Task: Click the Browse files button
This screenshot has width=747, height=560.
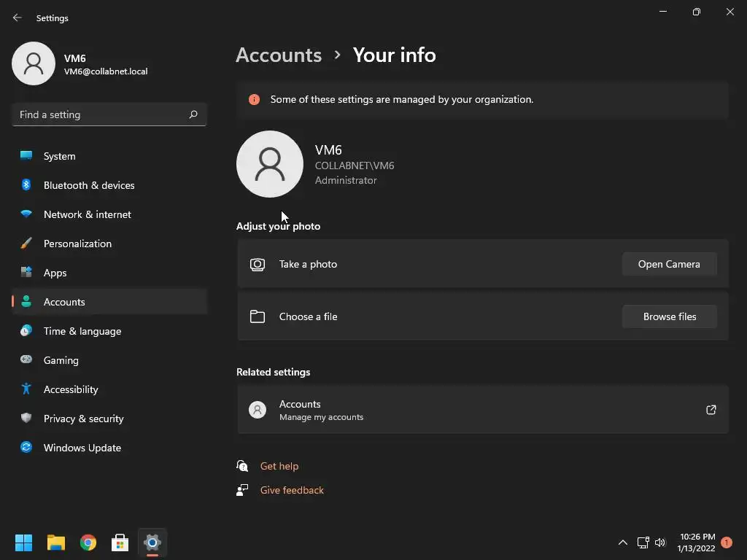Action: click(x=669, y=316)
